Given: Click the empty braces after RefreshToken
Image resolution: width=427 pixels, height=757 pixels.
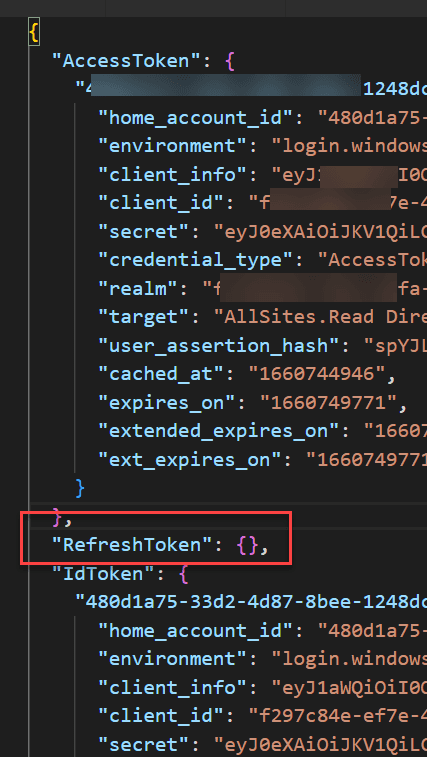Looking at the screenshot, I should pyautogui.click(x=247, y=546).
